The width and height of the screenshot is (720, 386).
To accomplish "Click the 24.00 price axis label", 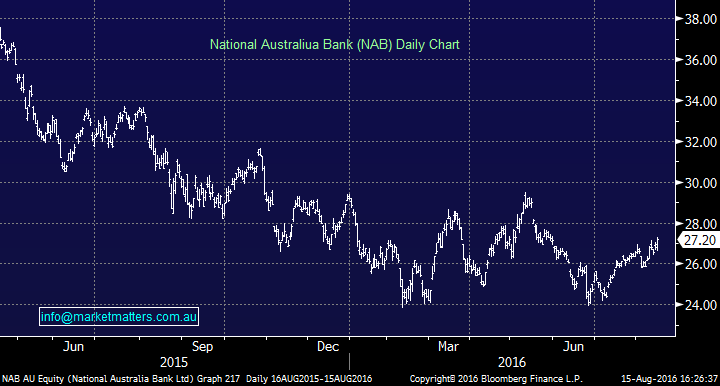I will click(x=701, y=305).
